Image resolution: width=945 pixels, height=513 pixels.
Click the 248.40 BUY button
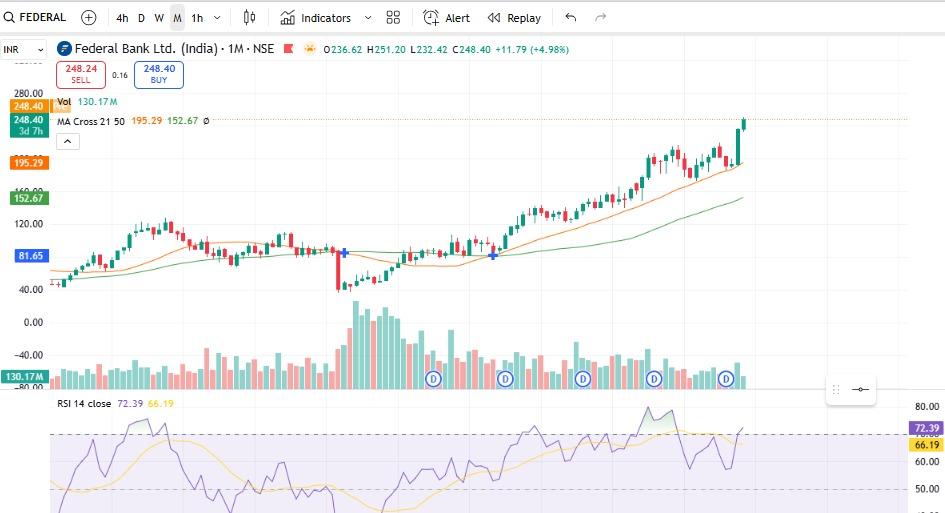(159, 74)
